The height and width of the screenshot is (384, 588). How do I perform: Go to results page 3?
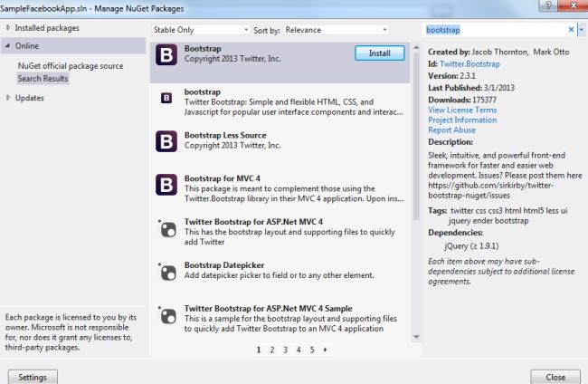(x=285, y=350)
